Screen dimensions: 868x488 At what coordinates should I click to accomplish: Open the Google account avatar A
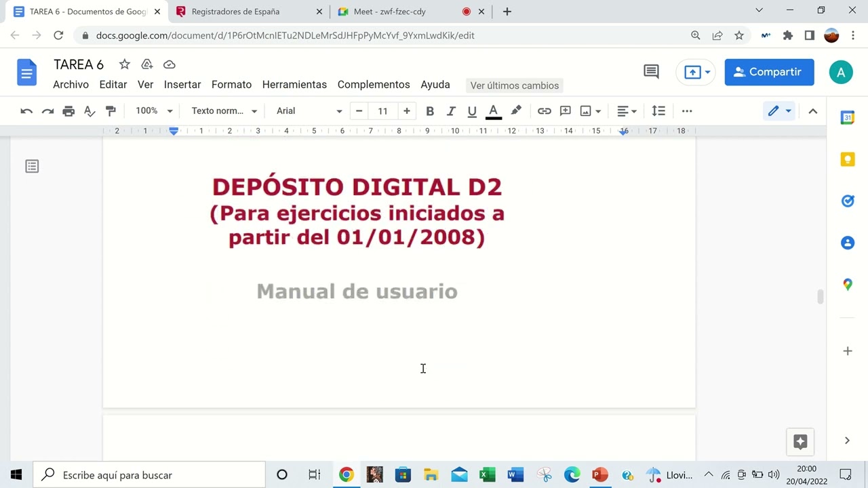841,73
